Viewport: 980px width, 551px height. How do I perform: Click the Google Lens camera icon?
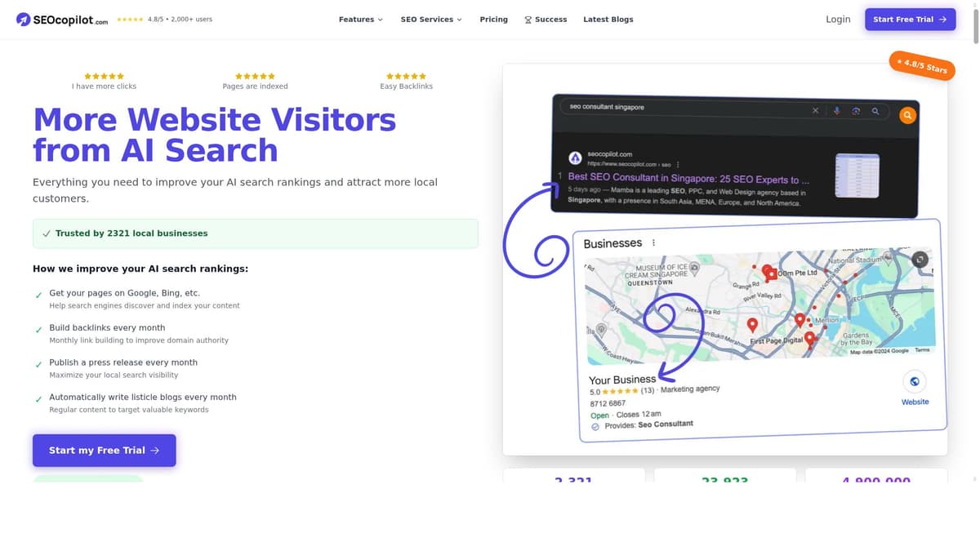click(856, 111)
